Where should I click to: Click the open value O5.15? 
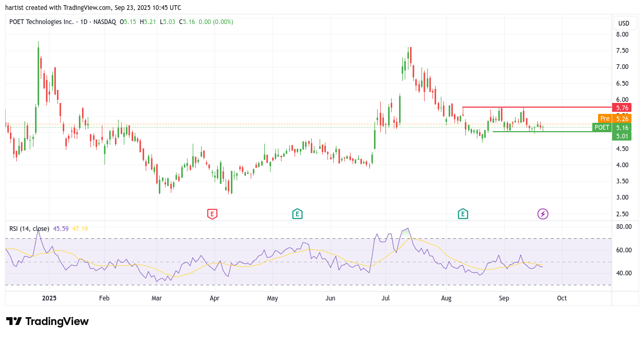coord(128,22)
